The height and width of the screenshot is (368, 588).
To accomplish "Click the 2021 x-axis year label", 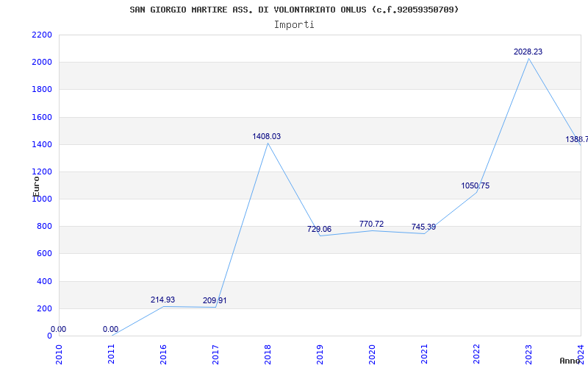I will [x=424, y=355].
